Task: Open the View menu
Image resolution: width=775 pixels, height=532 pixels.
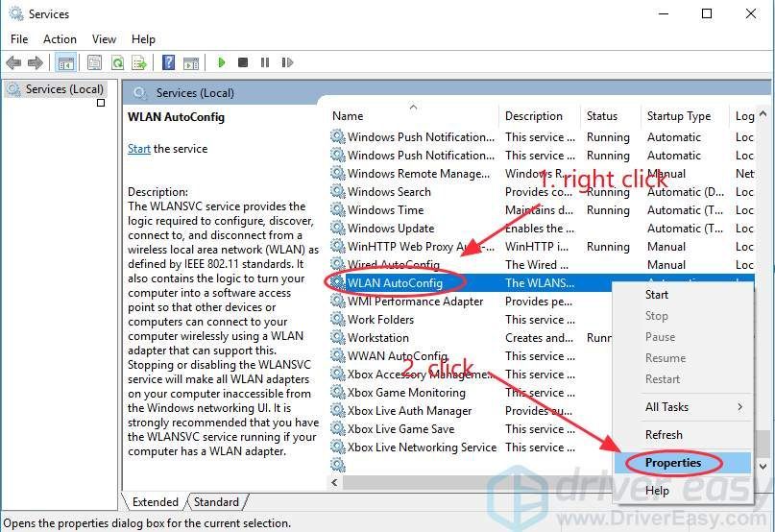Action: click(104, 39)
